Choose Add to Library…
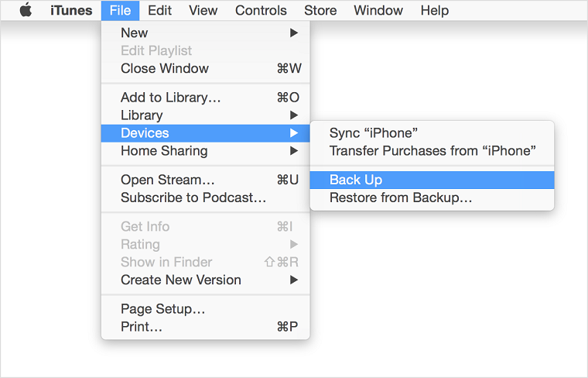 tap(171, 98)
